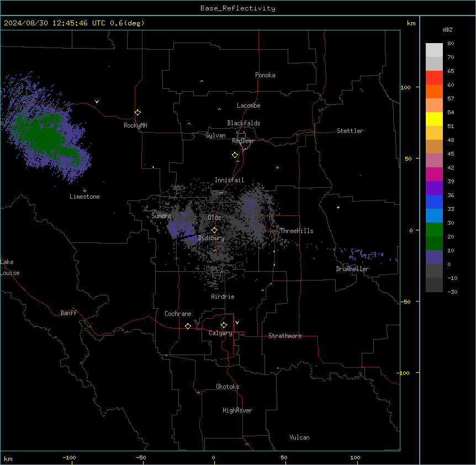Click the Cochrane label

click(178, 314)
